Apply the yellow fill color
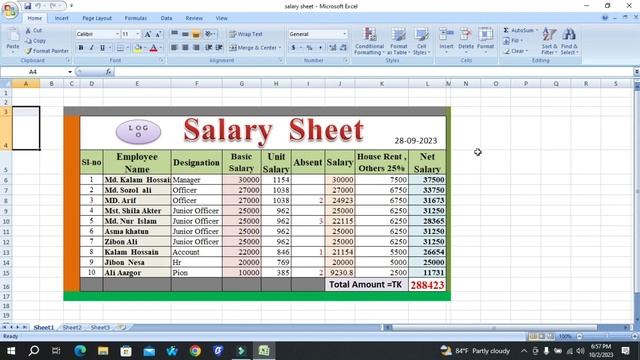 [x=138, y=48]
